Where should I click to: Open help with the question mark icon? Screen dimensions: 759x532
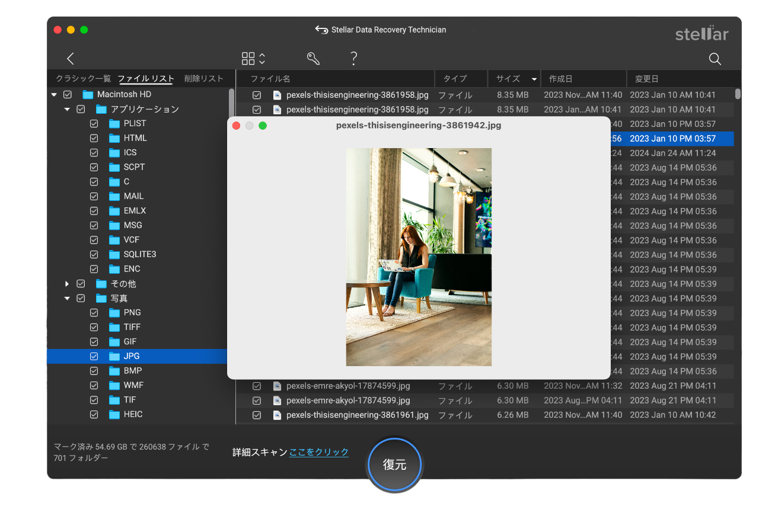tap(353, 58)
